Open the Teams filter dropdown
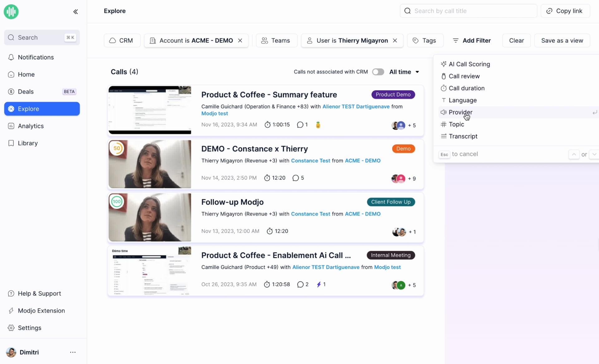Viewport: 599px width, 364px height. (x=276, y=41)
